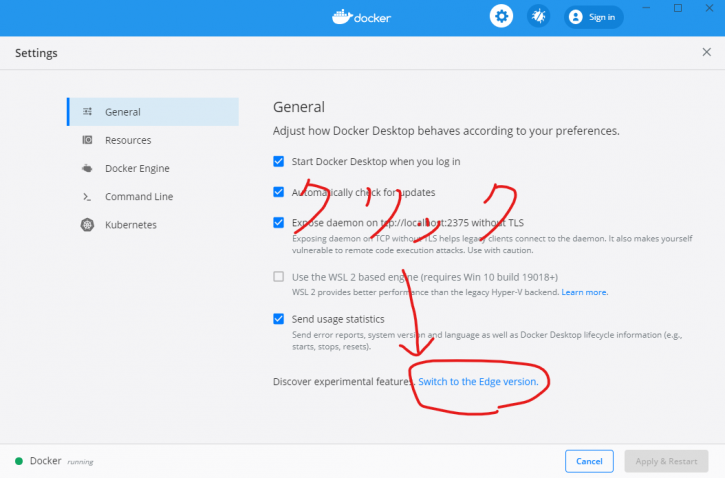Toggle Start Docker Desktop when you log in
Image resolution: width=725 pixels, height=478 pixels.
(x=278, y=161)
